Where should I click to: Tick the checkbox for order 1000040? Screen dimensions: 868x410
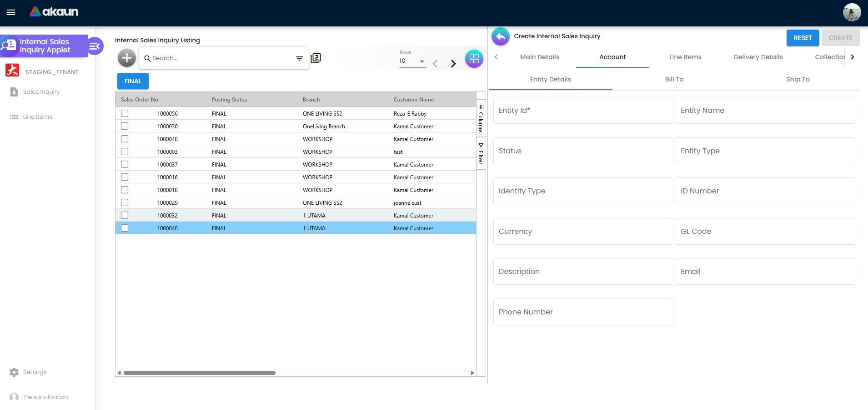click(x=125, y=228)
